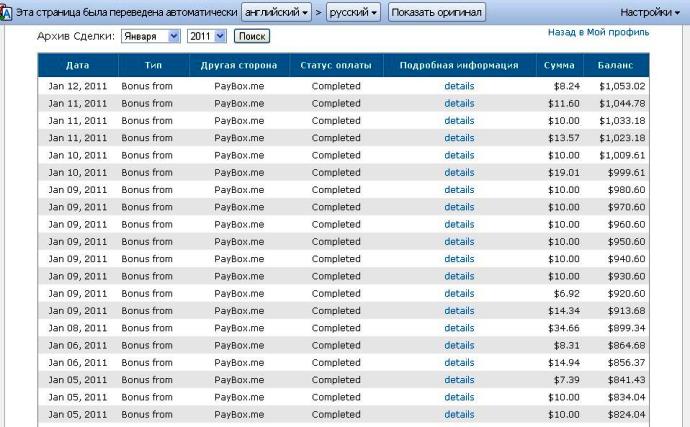Click 'Bonus from' in the $19.01 row
The height and width of the screenshot is (427, 690).
click(147, 173)
